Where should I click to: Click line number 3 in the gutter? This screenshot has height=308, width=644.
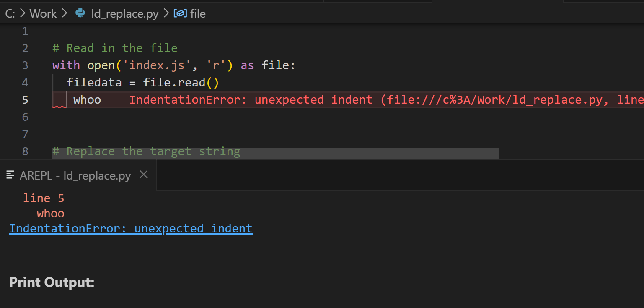coord(25,65)
